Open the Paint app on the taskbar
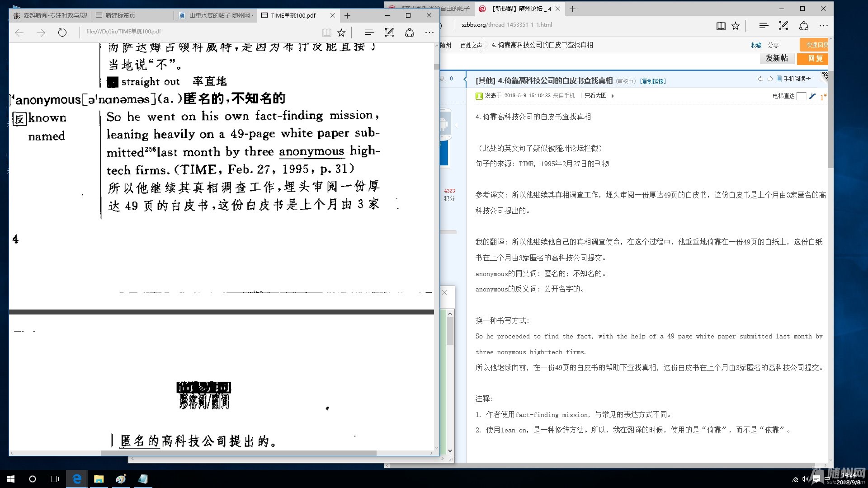Image resolution: width=868 pixels, height=488 pixels. (x=121, y=479)
